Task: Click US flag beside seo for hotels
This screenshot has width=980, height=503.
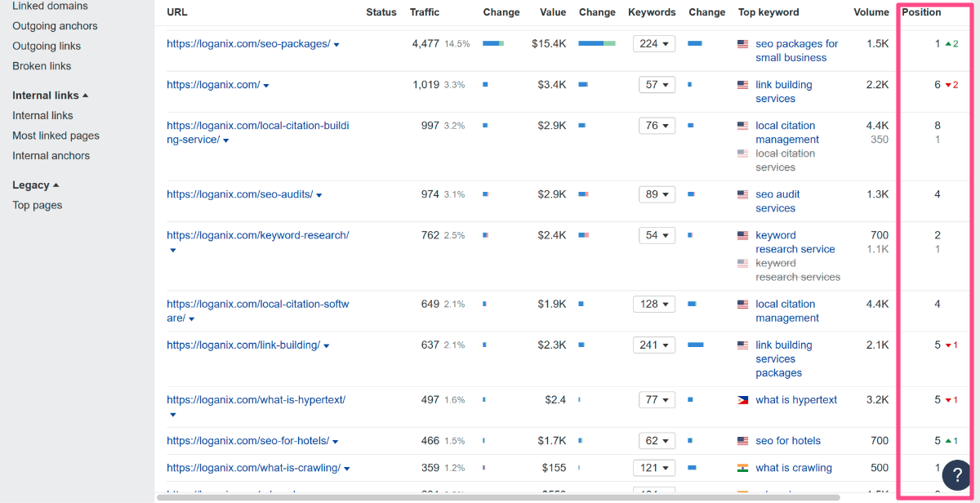Action: click(742, 441)
